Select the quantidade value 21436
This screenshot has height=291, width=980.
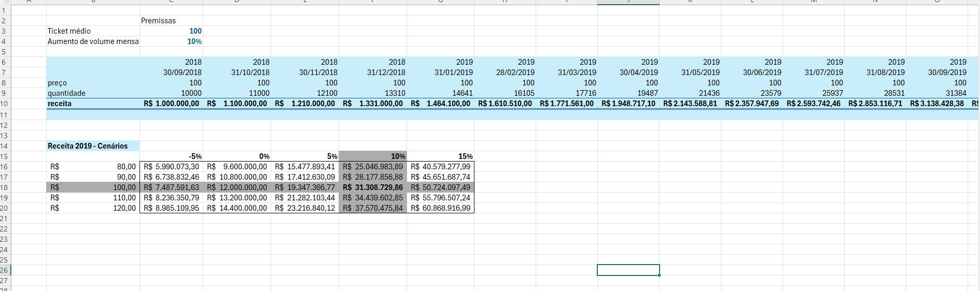[690, 93]
